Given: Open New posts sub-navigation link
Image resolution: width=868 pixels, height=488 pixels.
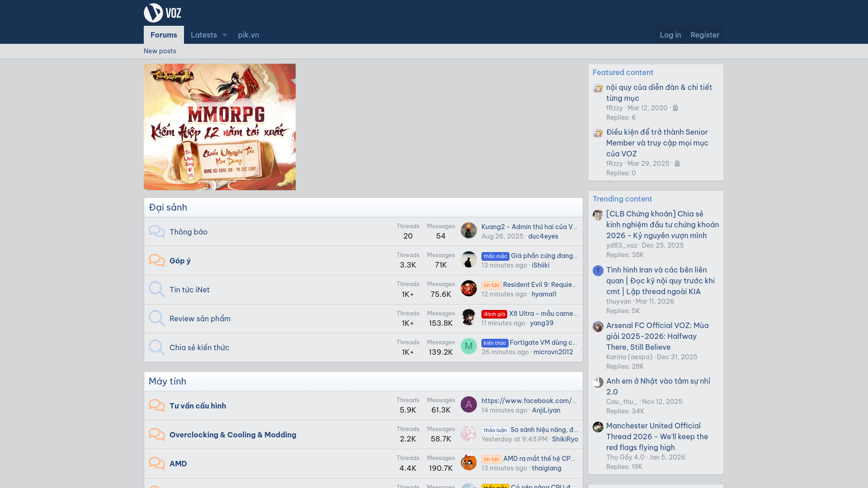Looking at the screenshot, I should (x=160, y=51).
